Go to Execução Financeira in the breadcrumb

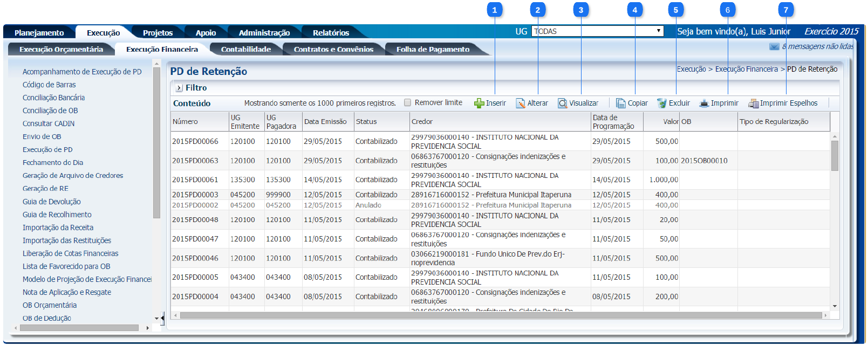pos(746,69)
